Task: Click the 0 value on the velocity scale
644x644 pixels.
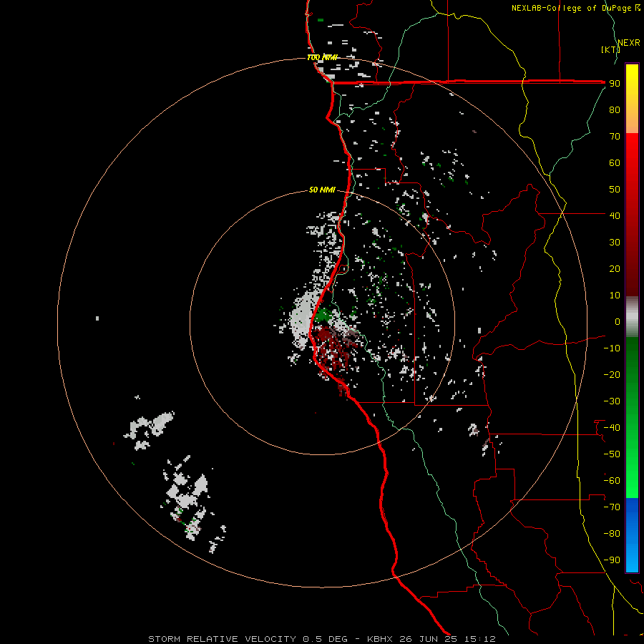Action: 618,321
